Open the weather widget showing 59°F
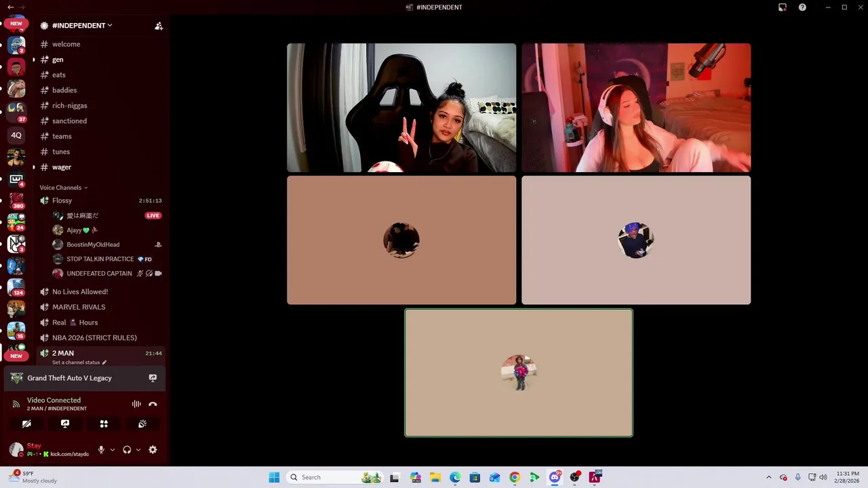 point(34,477)
